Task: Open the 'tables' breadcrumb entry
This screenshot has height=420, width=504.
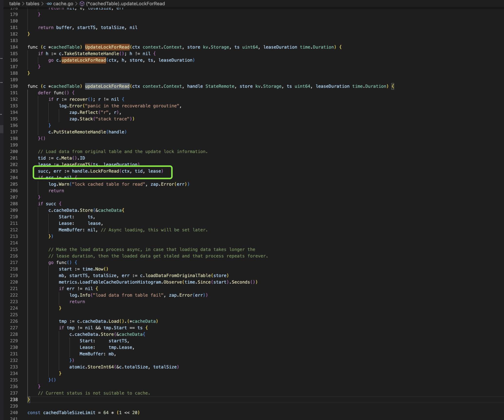Action: 33,4
